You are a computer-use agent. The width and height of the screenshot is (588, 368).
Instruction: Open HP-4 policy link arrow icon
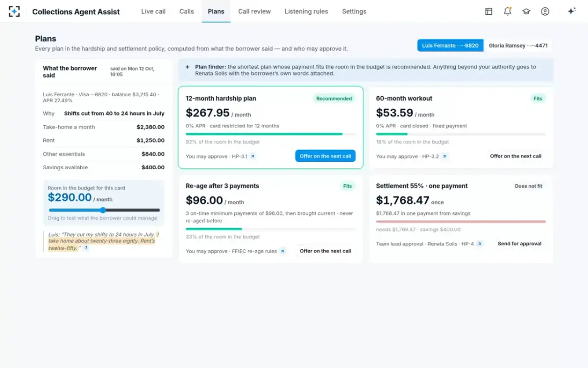coord(480,244)
